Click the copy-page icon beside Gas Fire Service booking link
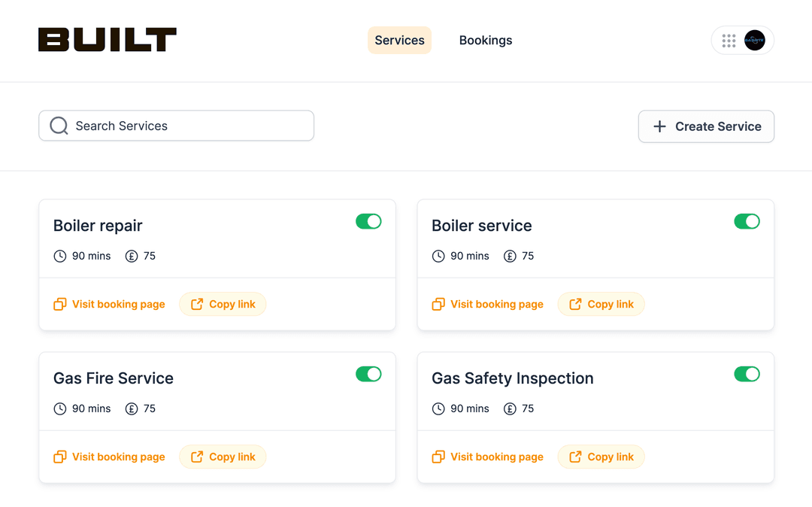This screenshot has width=812, height=507. [x=60, y=457]
